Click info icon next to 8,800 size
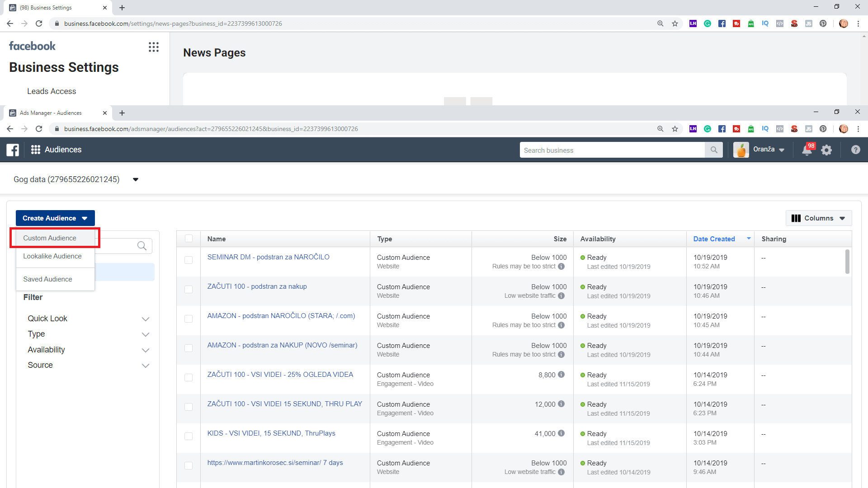The image size is (868, 488). pos(561,375)
